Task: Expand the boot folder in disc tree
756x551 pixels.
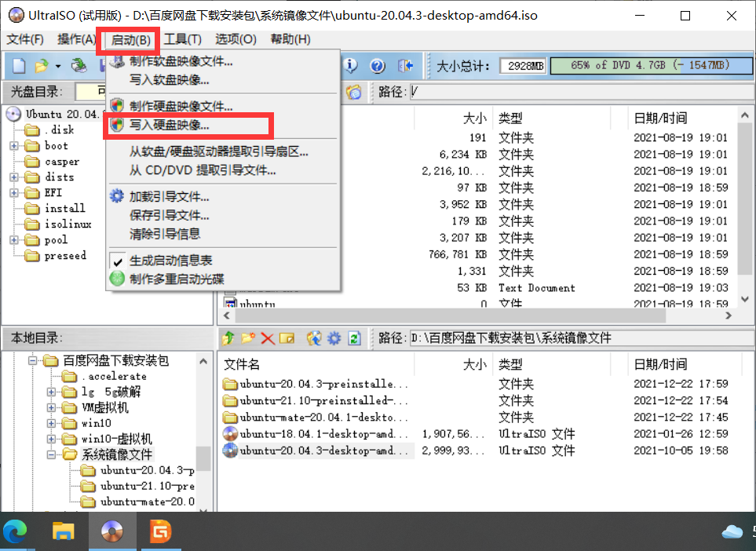Action: [x=14, y=145]
